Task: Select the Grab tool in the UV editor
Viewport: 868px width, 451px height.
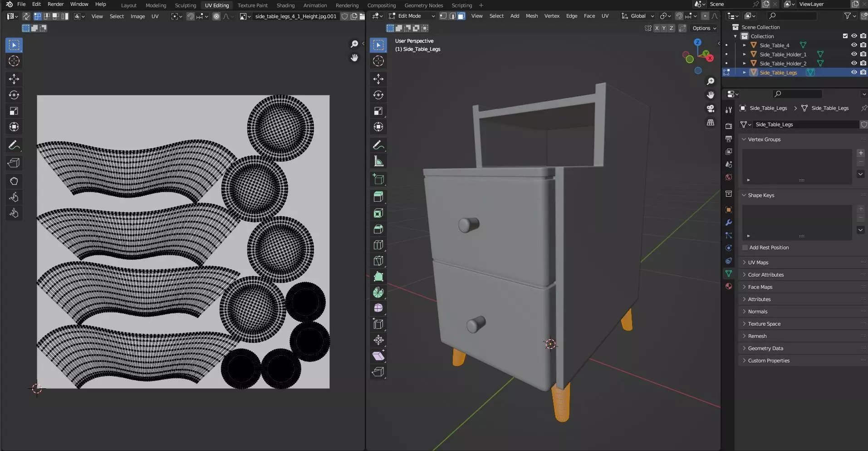Action: coord(14,181)
